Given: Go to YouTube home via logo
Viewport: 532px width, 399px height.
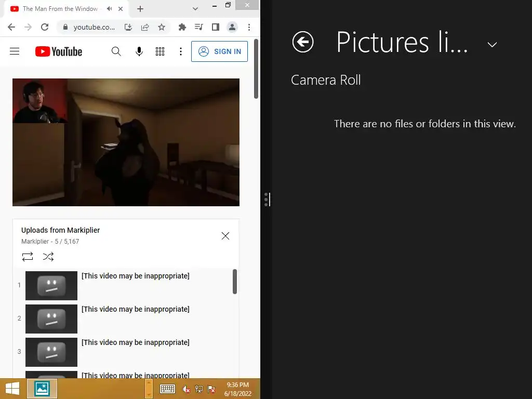Looking at the screenshot, I should click(59, 51).
